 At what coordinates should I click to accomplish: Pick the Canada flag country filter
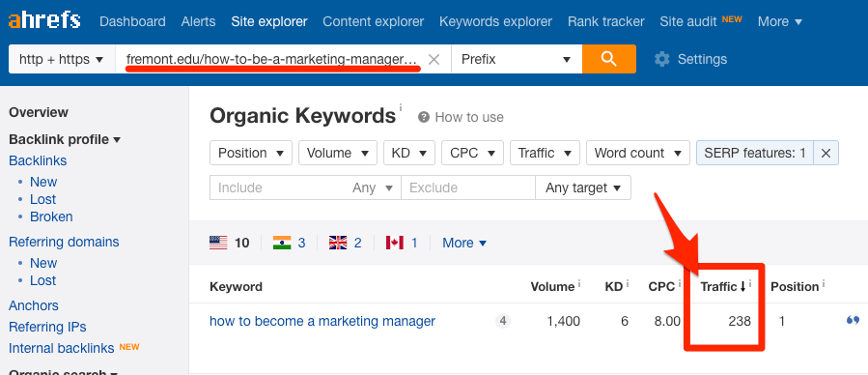tap(394, 243)
